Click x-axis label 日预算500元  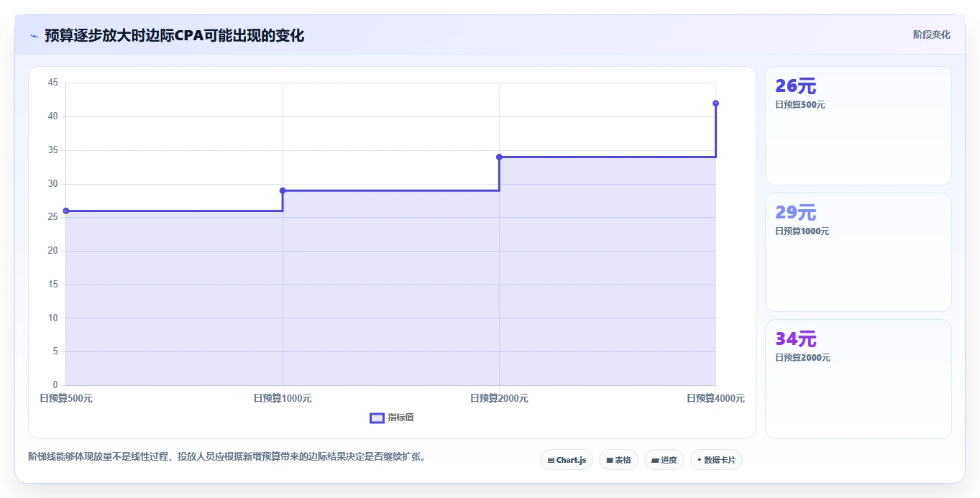66,398
